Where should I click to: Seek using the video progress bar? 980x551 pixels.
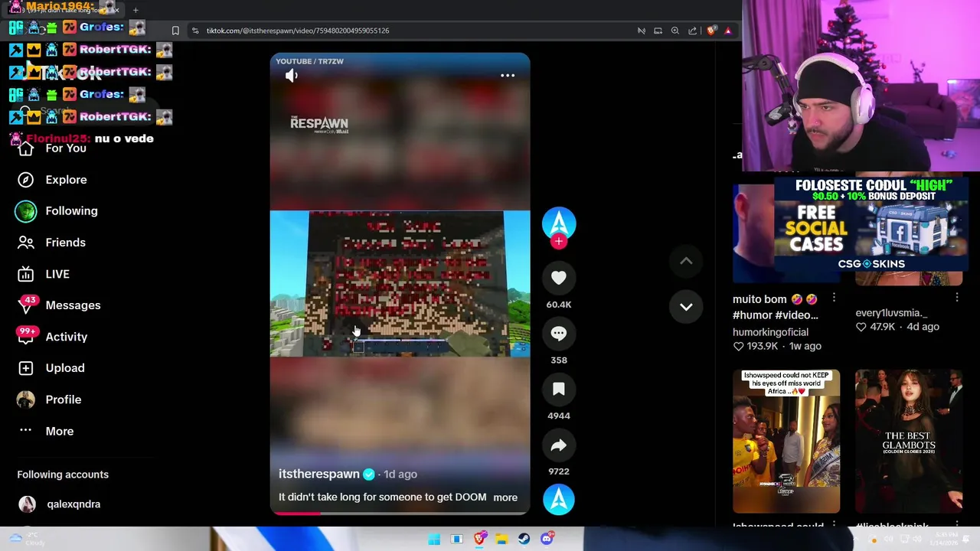coord(400,514)
